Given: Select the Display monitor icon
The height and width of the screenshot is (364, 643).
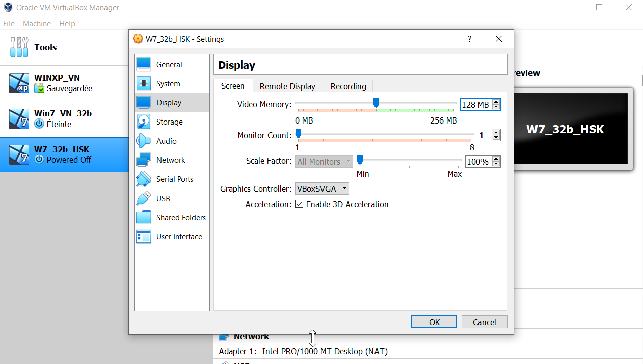Looking at the screenshot, I should [144, 102].
